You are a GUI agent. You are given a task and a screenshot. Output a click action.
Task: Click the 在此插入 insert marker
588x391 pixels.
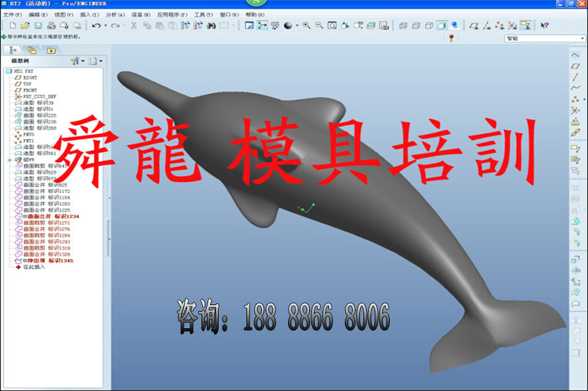[x=30, y=267]
